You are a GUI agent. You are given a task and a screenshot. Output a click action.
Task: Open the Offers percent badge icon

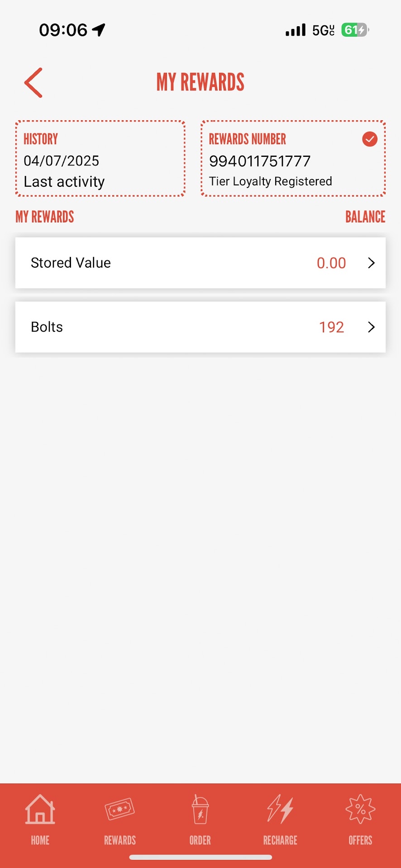tap(360, 809)
